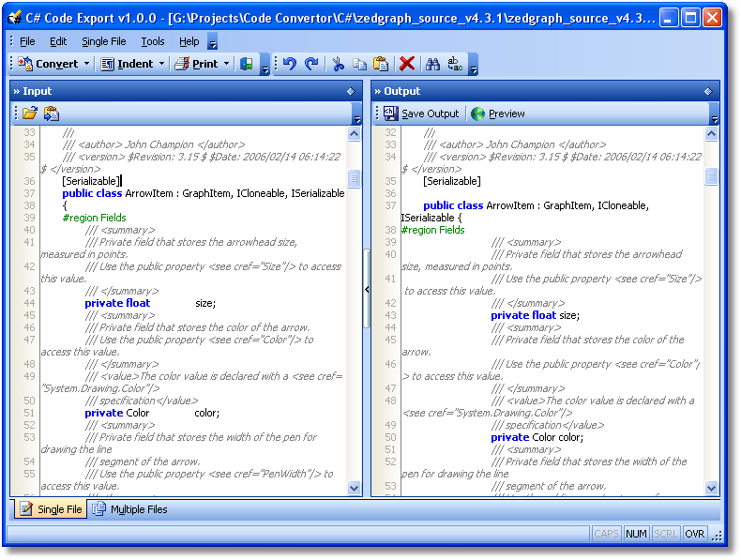Click the Find binoculars icon

point(433,64)
